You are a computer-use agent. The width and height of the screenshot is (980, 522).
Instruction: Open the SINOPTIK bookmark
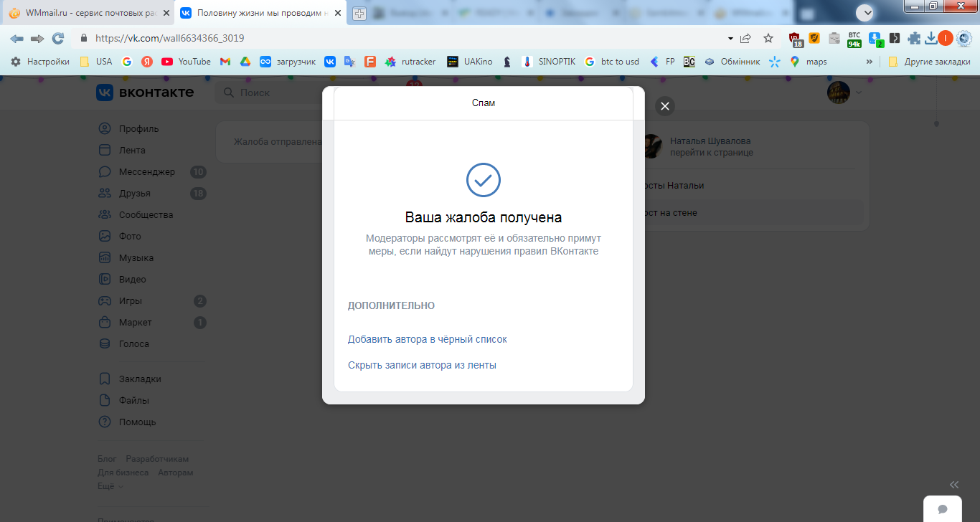point(549,62)
